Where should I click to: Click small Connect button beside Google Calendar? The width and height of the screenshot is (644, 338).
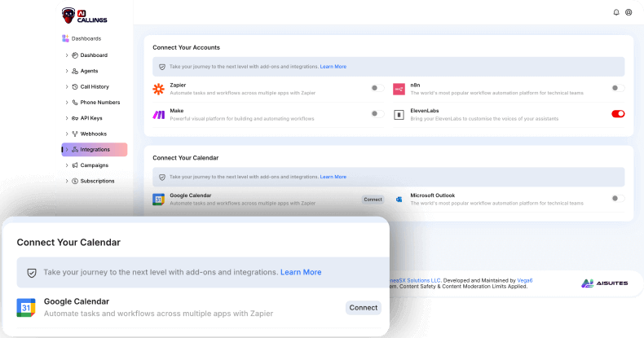click(373, 200)
